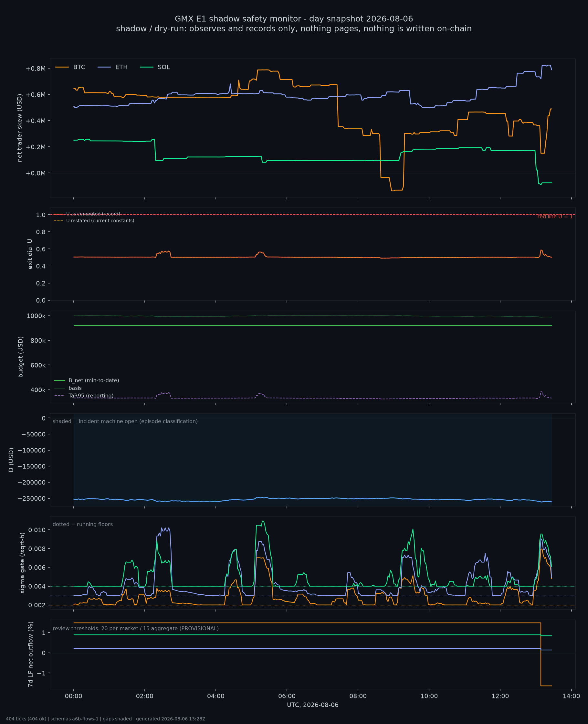Click the 04:00 time tick label
The height and width of the screenshot is (724, 588).
point(216,696)
